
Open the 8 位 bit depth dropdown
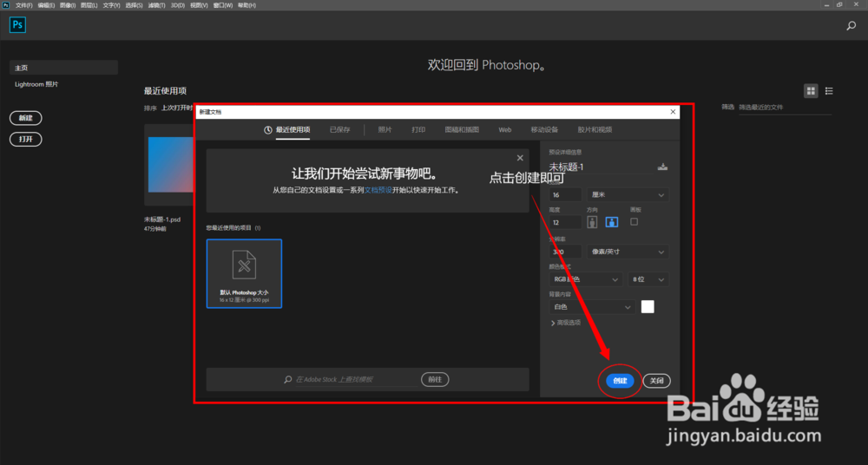[648, 279]
